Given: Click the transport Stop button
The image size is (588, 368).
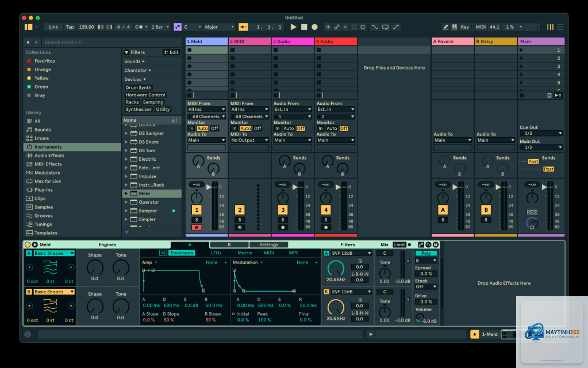Looking at the screenshot, I should tap(304, 27).
